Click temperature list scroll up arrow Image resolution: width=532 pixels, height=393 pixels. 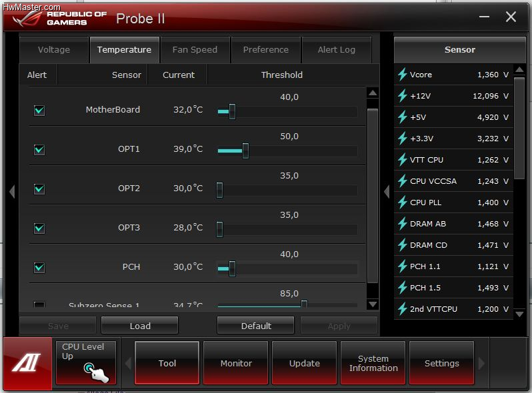coord(373,93)
